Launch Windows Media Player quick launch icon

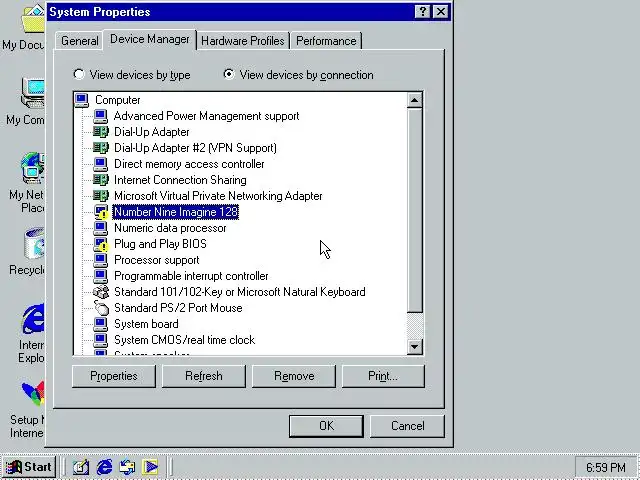click(x=150, y=467)
